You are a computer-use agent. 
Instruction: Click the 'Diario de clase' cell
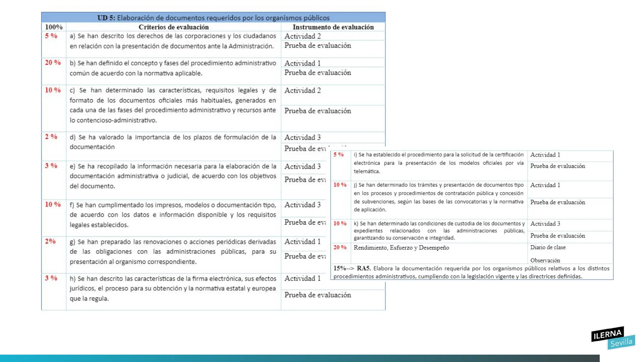click(548, 247)
